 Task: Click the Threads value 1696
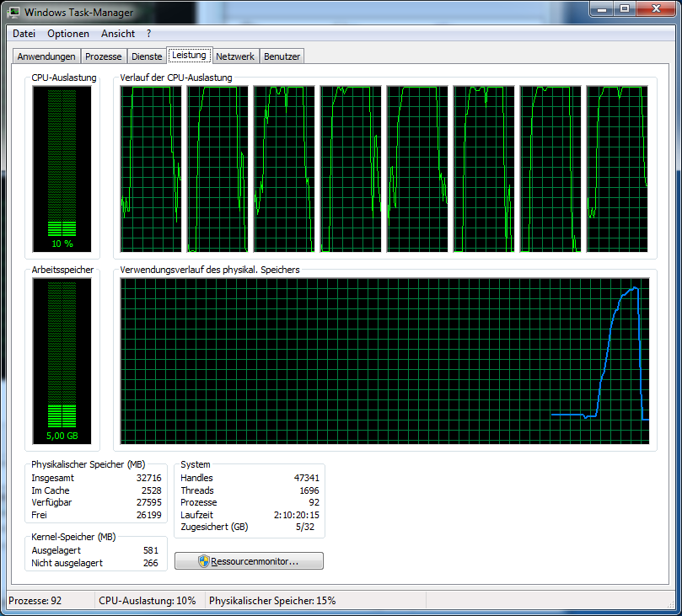pos(309,490)
